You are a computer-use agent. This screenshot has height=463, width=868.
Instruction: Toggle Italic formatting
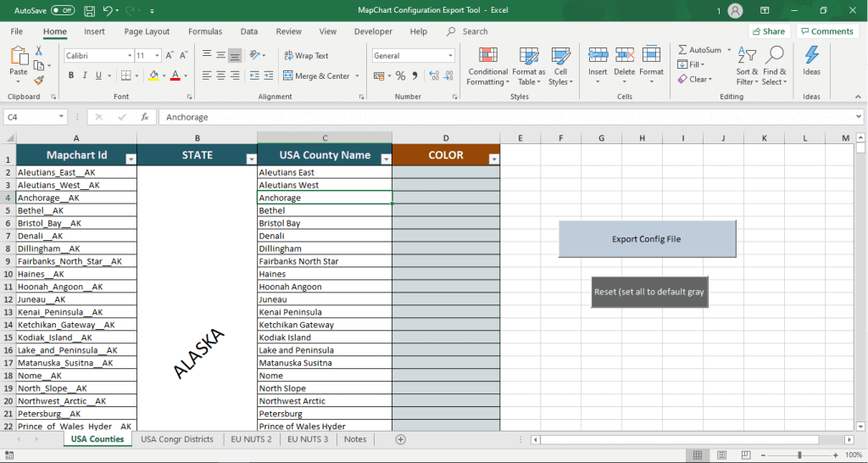pyautogui.click(x=85, y=75)
